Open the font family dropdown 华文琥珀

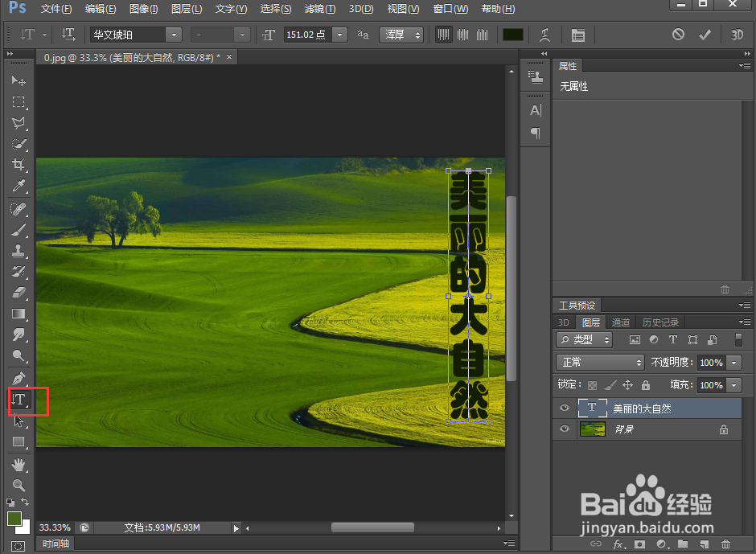pyautogui.click(x=174, y=35)
